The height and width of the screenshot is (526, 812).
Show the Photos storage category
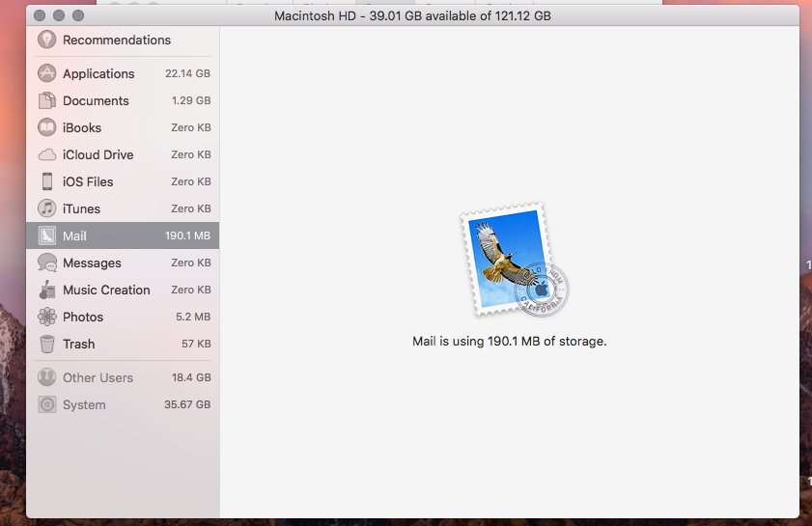123,317
